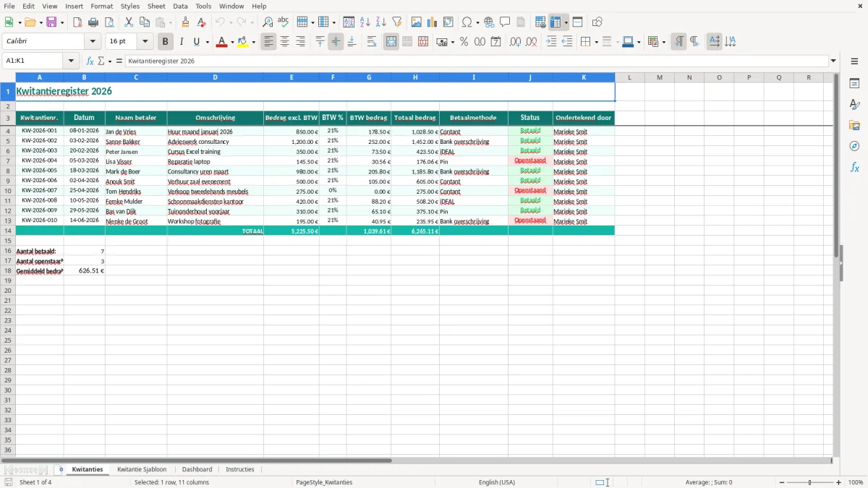This screenshot has width=868, height=488.
Task: Switch to Dashboard sheet tab
Action: pos(197,469)
